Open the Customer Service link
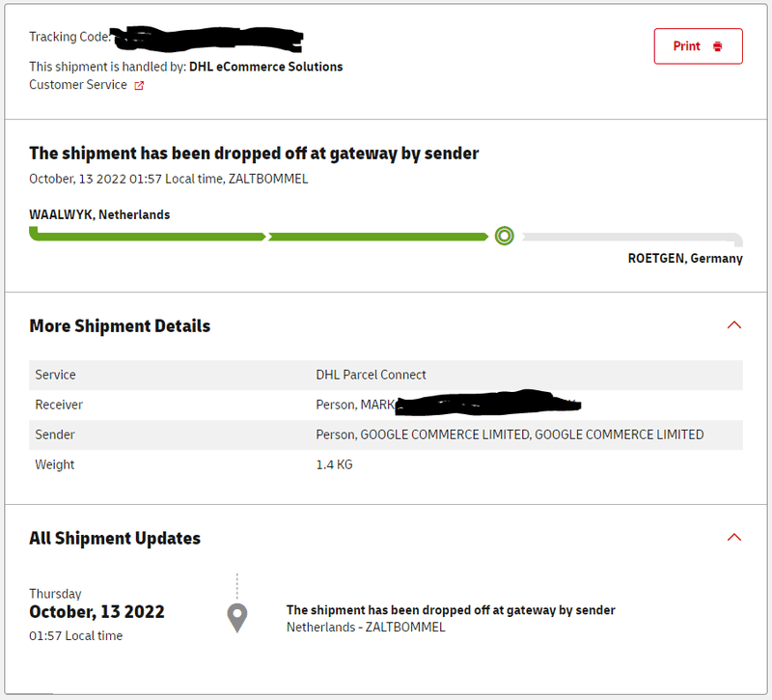The height and width of the screenshot is (700, 772). (78, 85)
